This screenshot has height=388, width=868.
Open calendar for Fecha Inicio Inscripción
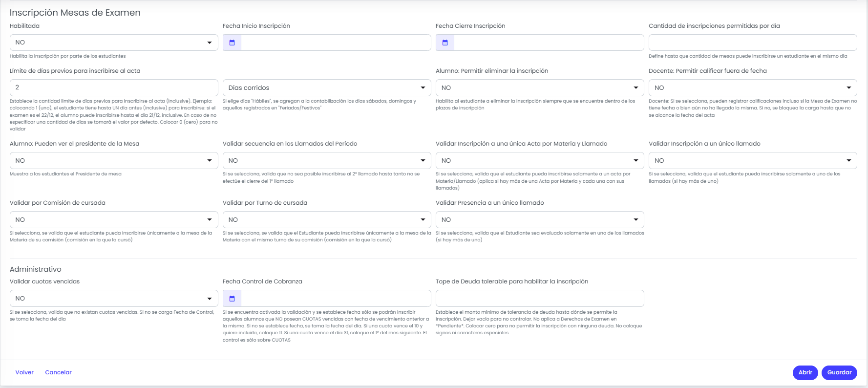click(232, 43)
